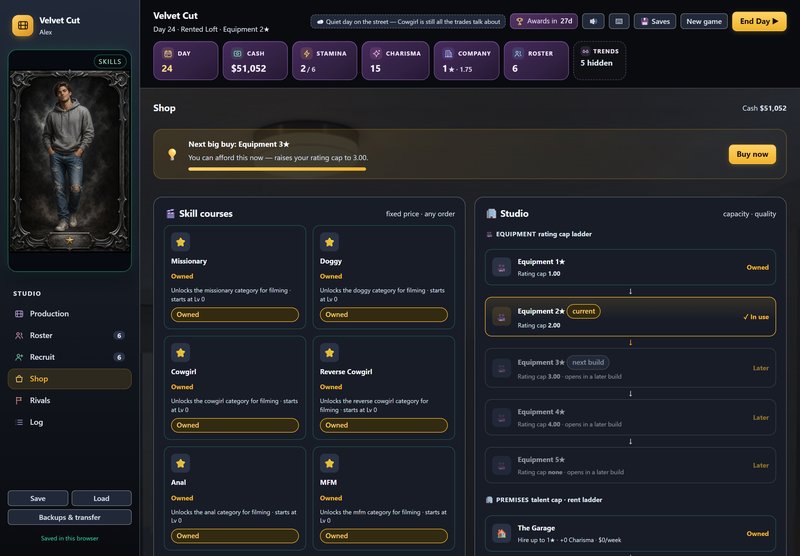Click the Missionary course star icon

181,242
